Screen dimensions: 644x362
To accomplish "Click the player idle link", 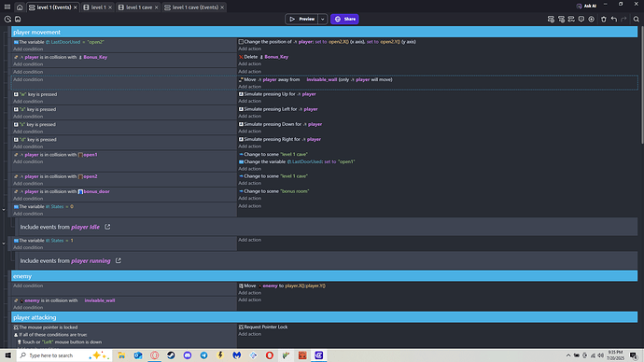I will tap(86, 227).
